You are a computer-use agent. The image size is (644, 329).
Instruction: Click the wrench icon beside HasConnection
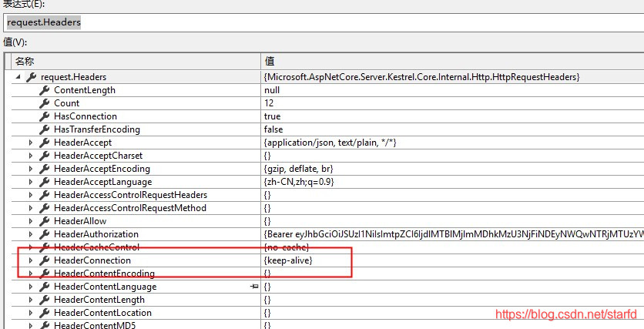[x=44, y=116]
